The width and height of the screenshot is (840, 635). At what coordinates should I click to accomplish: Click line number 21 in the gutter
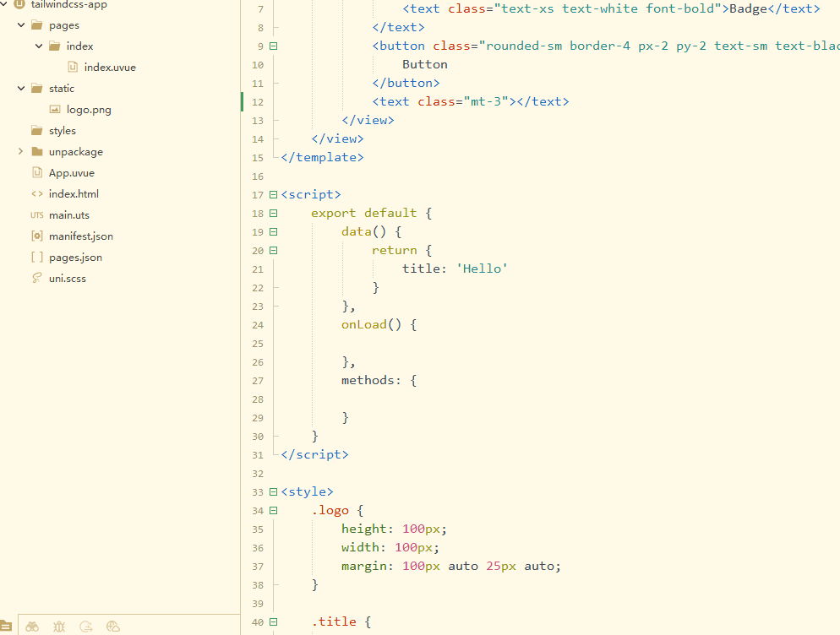(257, 269)
